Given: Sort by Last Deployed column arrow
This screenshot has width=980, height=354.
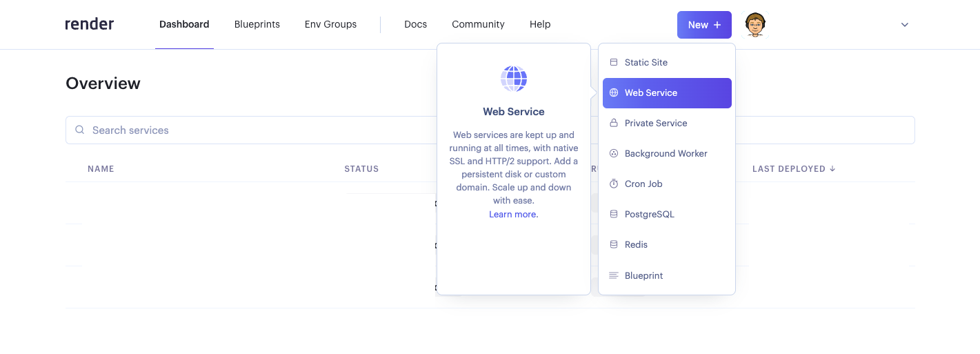Looking at the screenshot, I should pyautogui.click(x=832, y=168).
